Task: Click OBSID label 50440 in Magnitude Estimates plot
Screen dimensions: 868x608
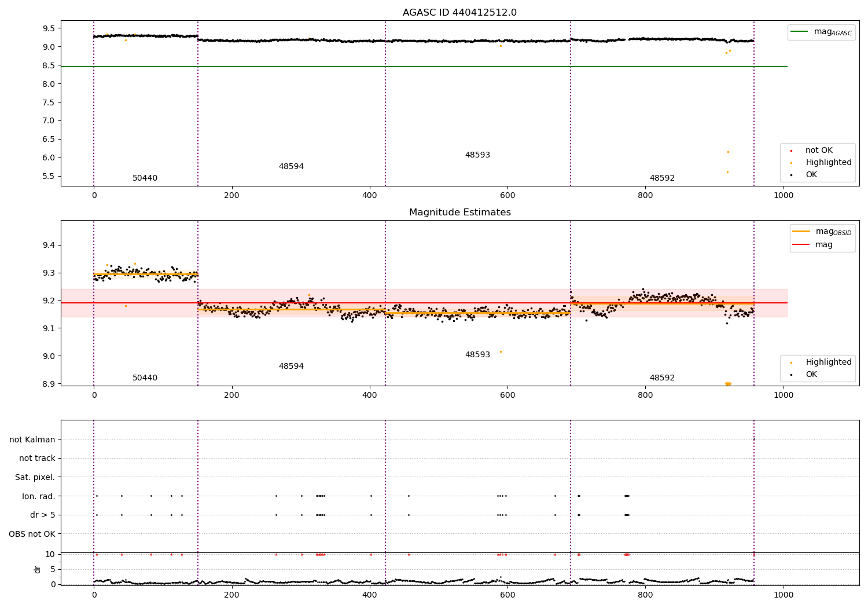Action: click(x=145, y=378)
